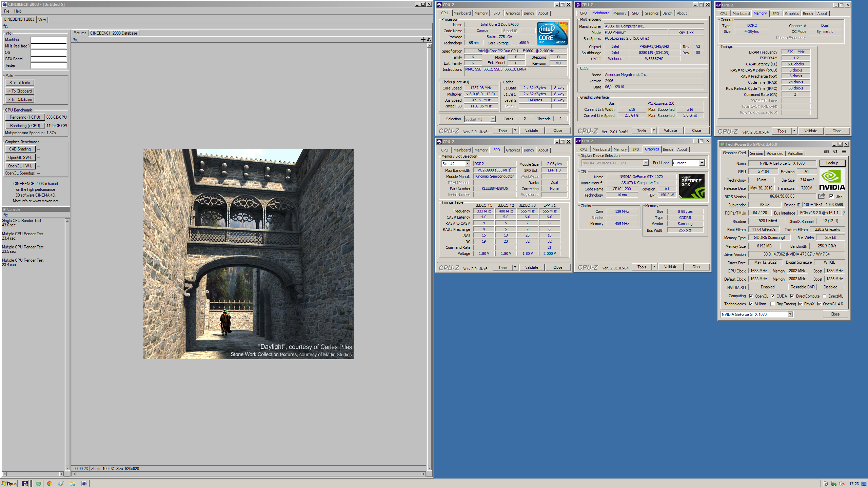Image resolution: width=868 pixels, height=488 pixels.
Task: Toggle the Vulkan checkbox
Action: [751, 304]
